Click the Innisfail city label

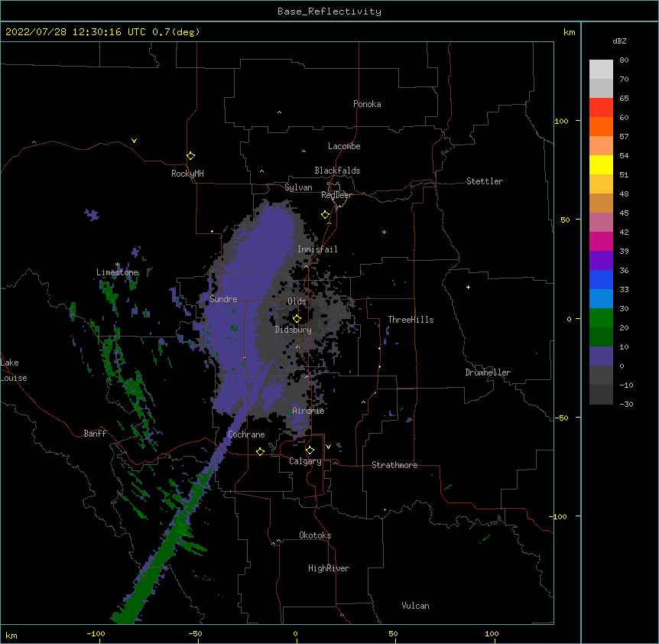317,249
